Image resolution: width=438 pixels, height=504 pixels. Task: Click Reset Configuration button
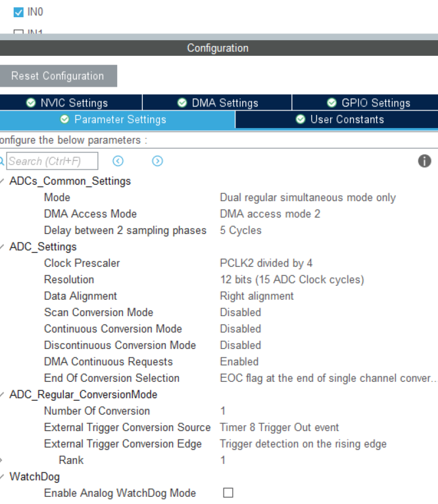pos(59,76)
